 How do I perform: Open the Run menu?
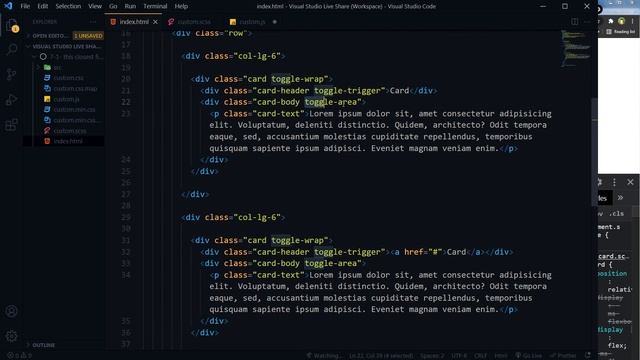[130, 6]
